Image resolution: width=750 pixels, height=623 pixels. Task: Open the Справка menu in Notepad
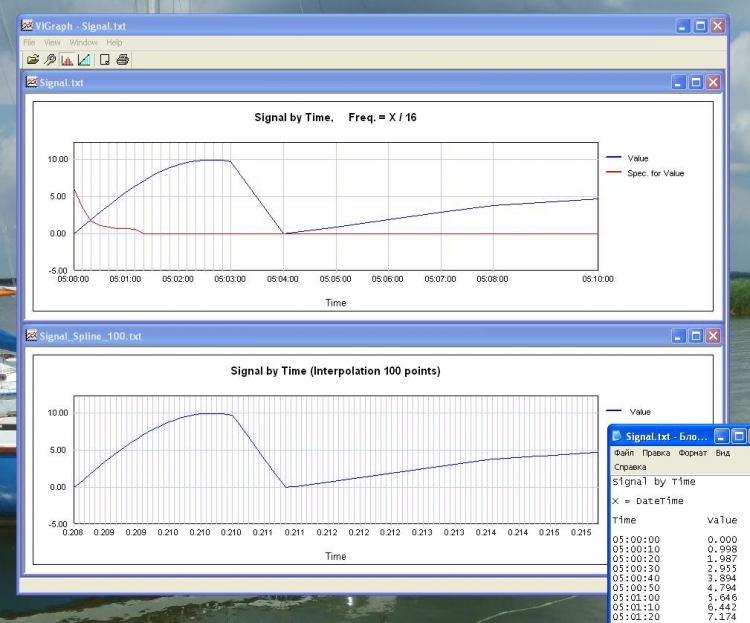[x=630, y=467]
